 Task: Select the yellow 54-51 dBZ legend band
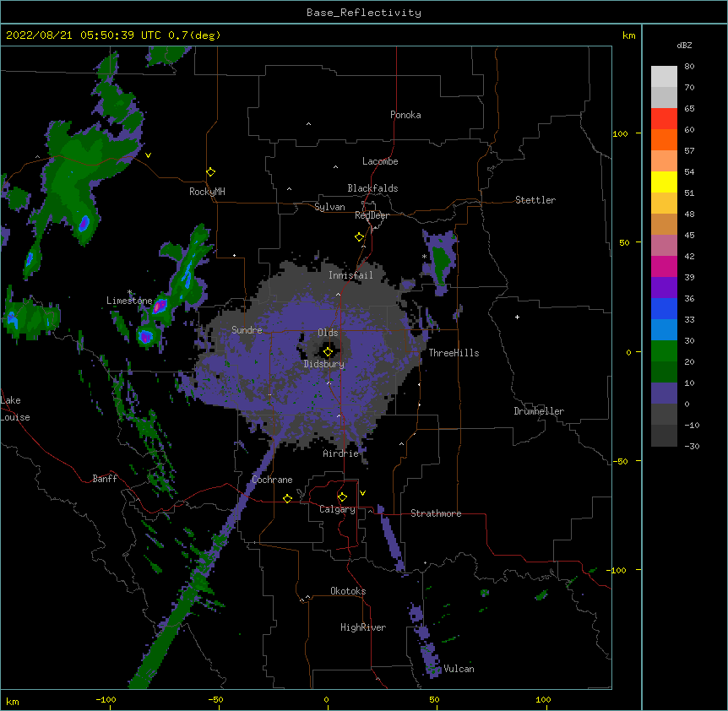pos(664,182)
